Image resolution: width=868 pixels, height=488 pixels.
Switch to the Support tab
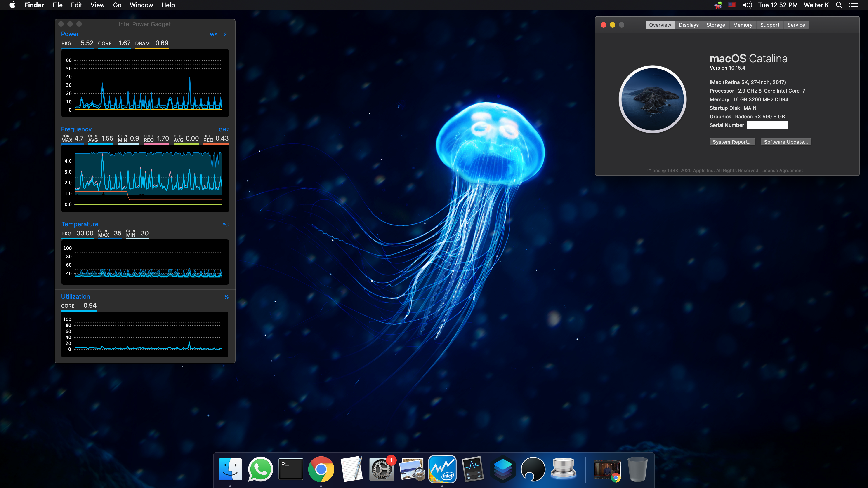pos(770,25)
